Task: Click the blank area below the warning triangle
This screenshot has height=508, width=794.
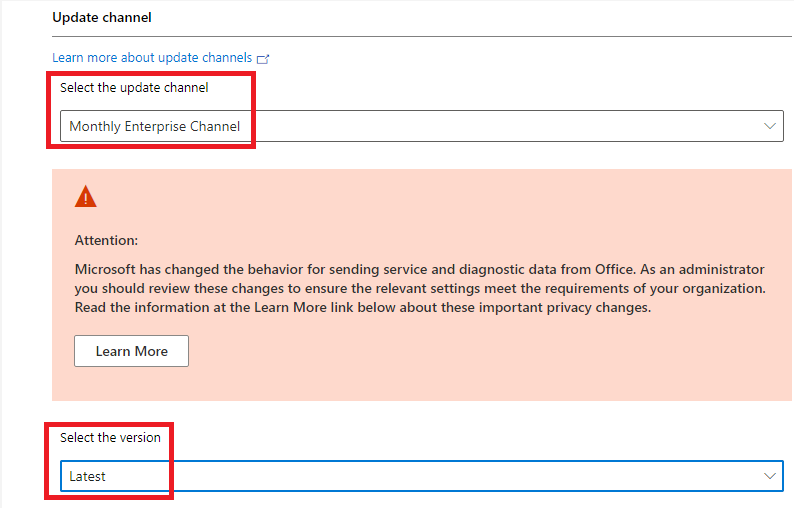Action: click(x=86, y=220)
